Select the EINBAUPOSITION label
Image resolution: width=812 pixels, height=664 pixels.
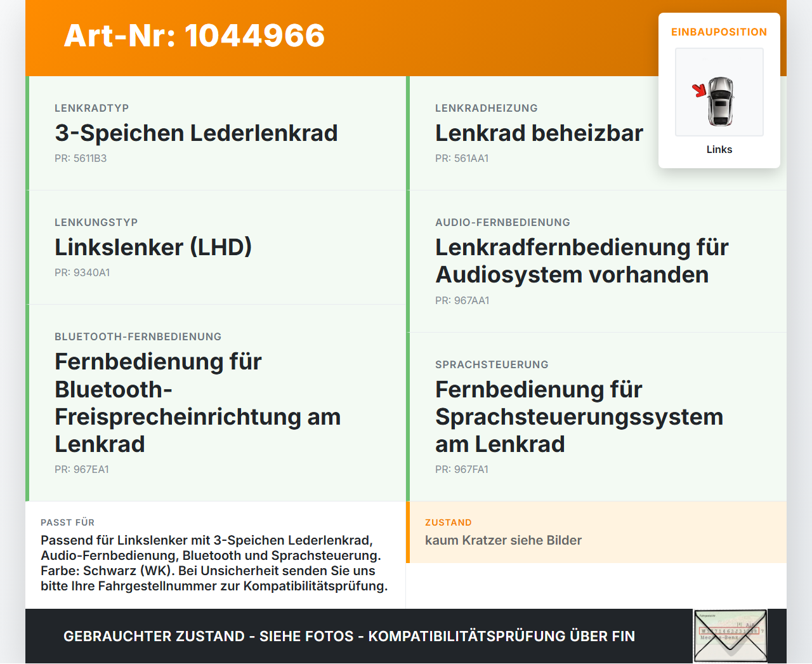[719, 32]
